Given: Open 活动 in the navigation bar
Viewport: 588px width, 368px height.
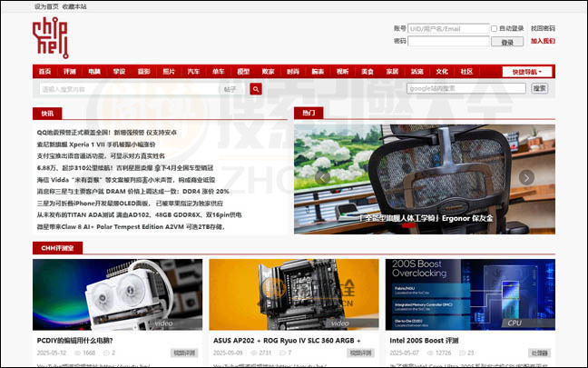Looking at the screenshot, I should click(417, 72).
